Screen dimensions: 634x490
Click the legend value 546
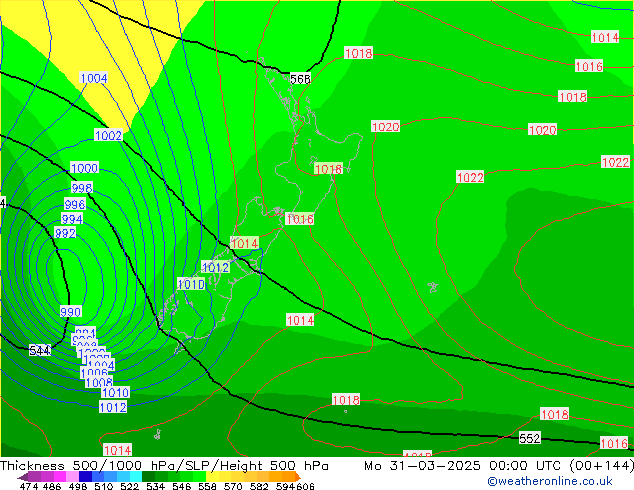182,486
